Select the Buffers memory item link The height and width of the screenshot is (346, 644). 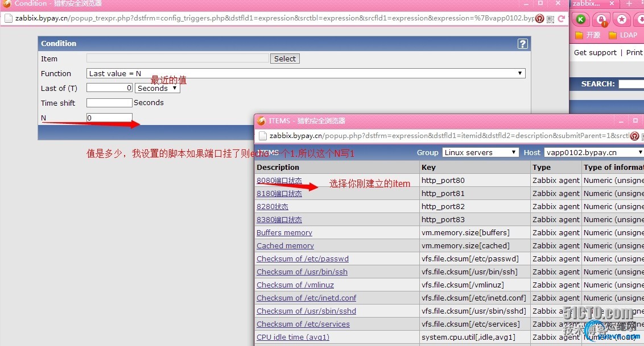point(284,232)
